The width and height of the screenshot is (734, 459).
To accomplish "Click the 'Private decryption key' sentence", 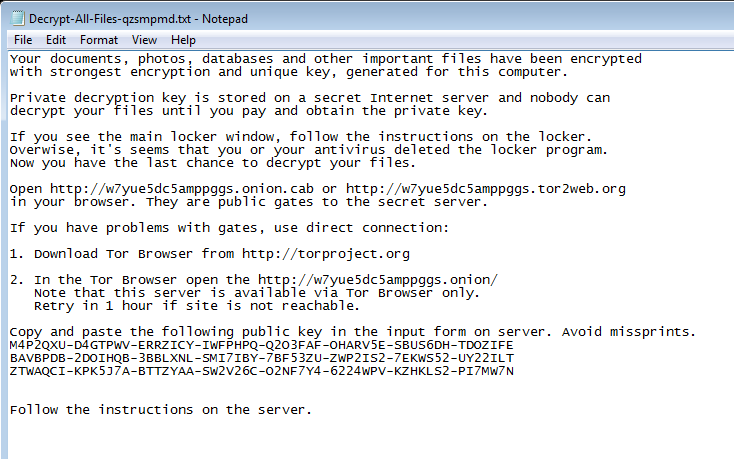I will (x=309, y=104).
